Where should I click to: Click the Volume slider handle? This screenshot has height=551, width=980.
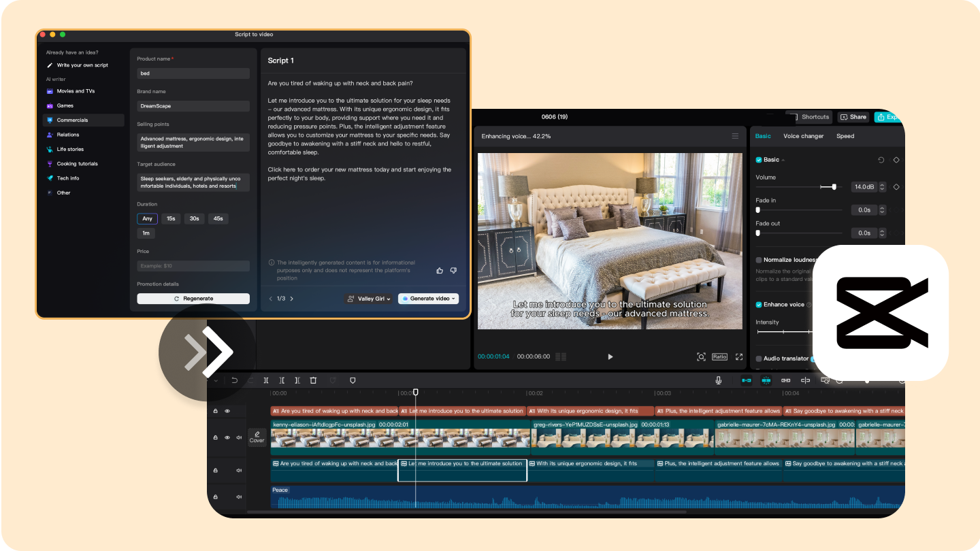pyautogui.click(x=834, y=186)
